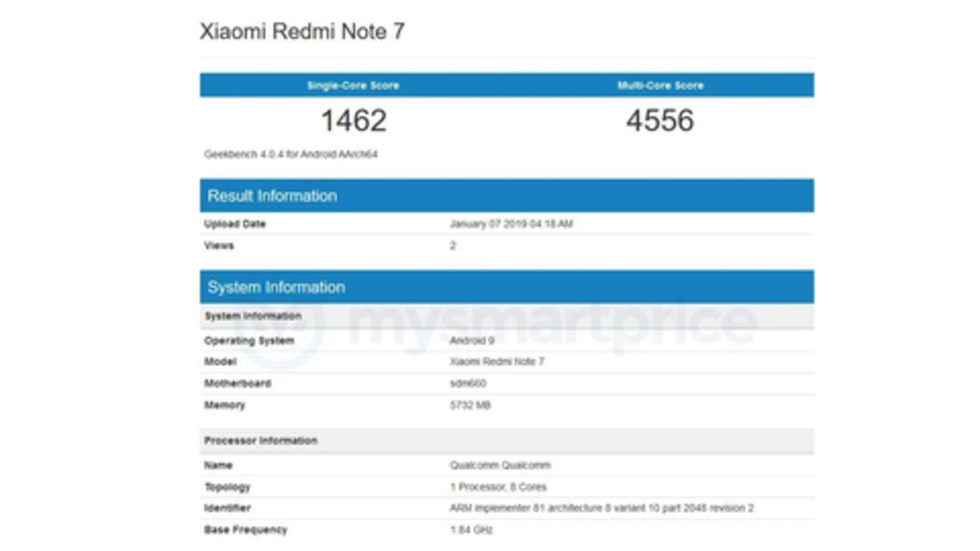Select the Motherboard label
The image size is (980, 551).
click(238, 384)
